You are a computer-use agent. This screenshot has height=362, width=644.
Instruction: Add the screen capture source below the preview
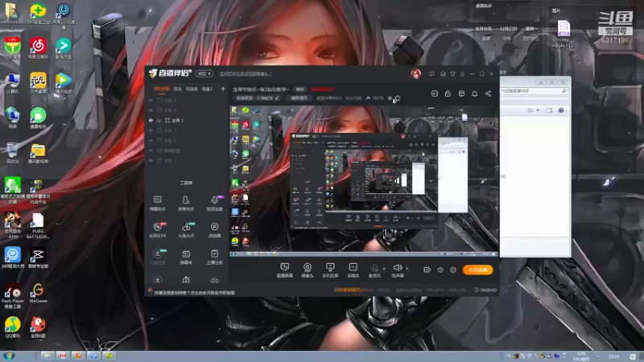[285, 270]
